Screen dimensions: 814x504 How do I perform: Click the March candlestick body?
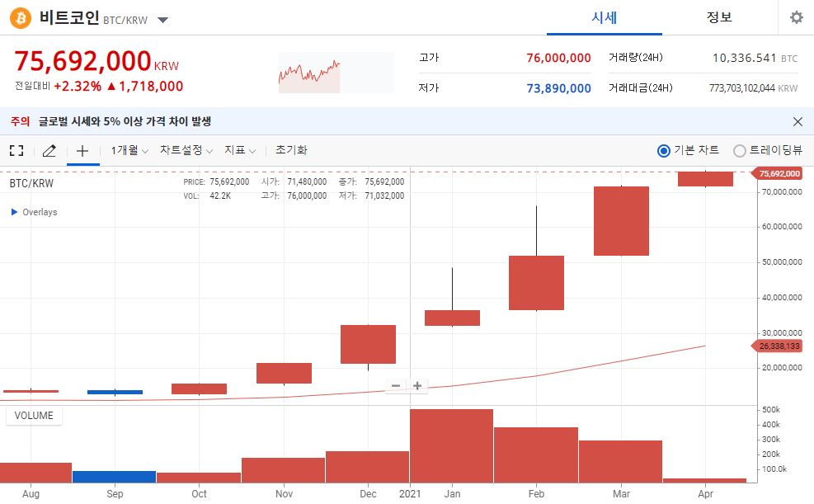click(x=621, y=220)
